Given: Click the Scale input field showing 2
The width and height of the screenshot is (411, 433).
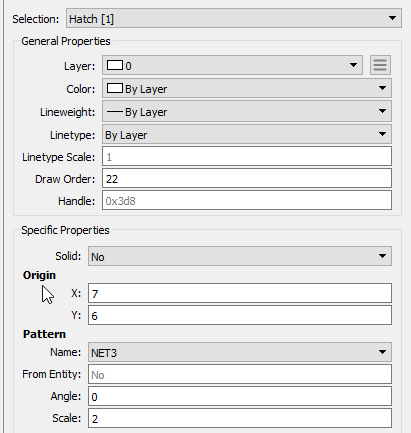Looking at the screenshot, I should tap(240, 418).
